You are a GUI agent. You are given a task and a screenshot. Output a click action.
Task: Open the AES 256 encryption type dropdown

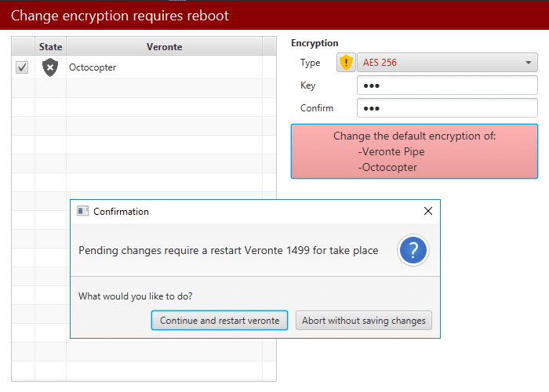click(x=447, y=63)
